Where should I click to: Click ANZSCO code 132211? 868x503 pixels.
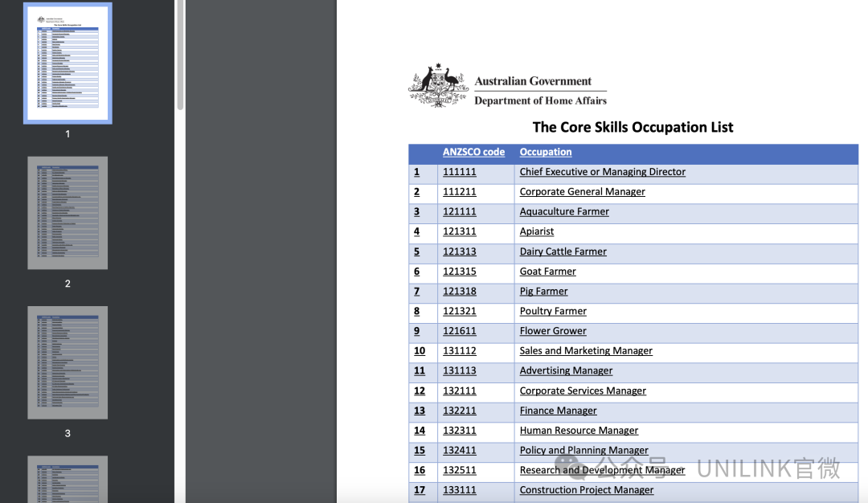[459, 411]
